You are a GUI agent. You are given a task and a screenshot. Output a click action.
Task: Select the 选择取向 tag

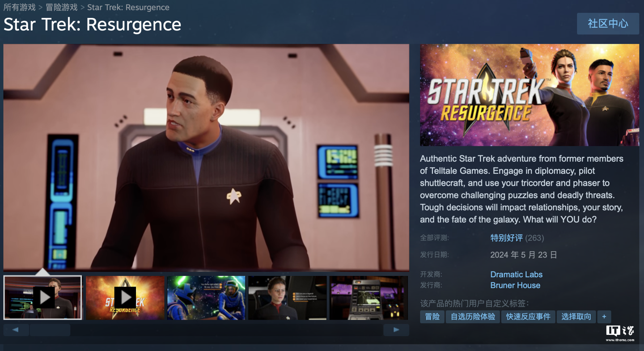coord(576,317)
